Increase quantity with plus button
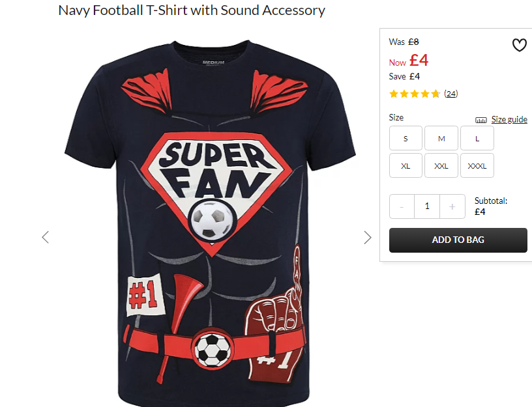 click(452, 206)
